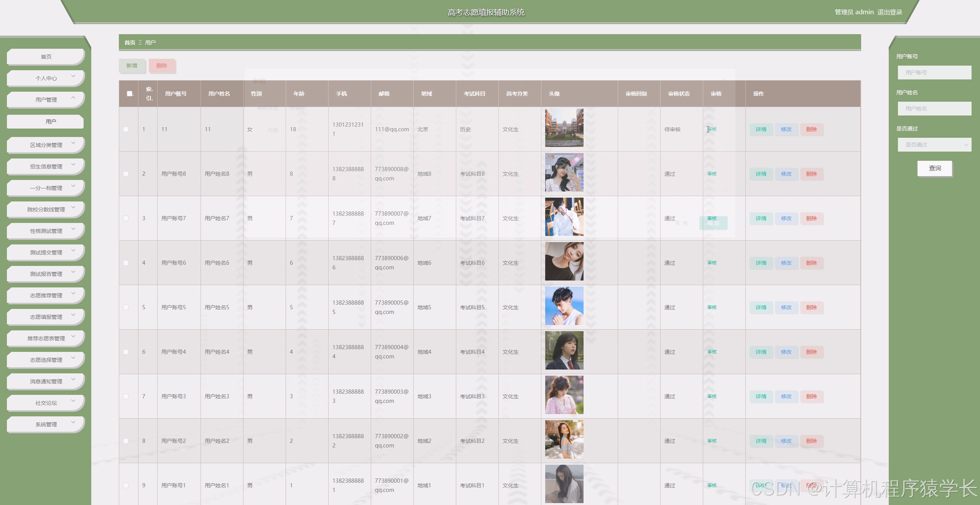Expand the 志愿推荐管理 sidebar chevron
Viewport: 980px width, 505px height.
(x=73, y=294)
